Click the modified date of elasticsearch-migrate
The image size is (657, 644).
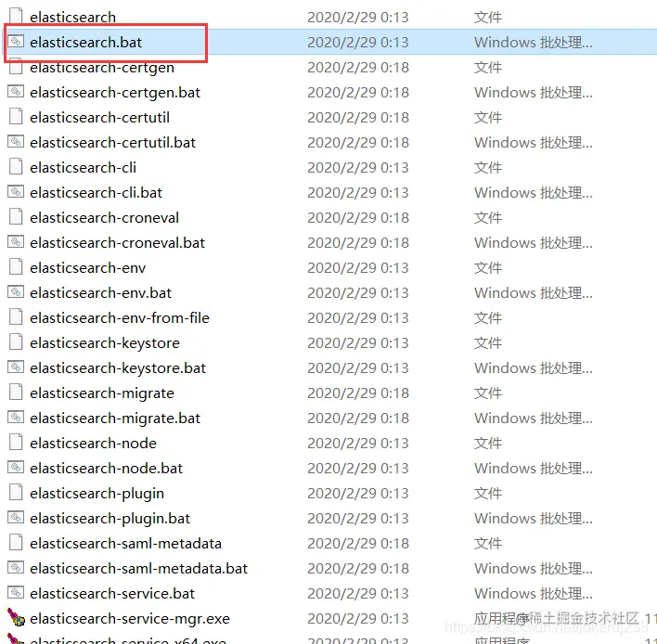coord(358,393)
